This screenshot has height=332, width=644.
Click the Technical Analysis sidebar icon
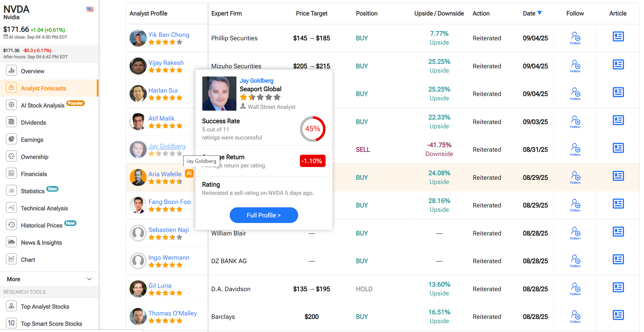11,208
